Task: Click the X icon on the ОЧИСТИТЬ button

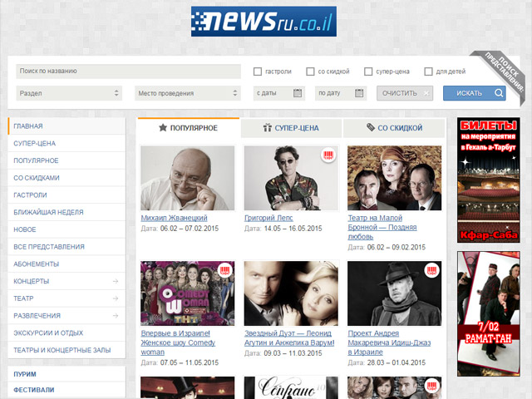Action: 426,93
